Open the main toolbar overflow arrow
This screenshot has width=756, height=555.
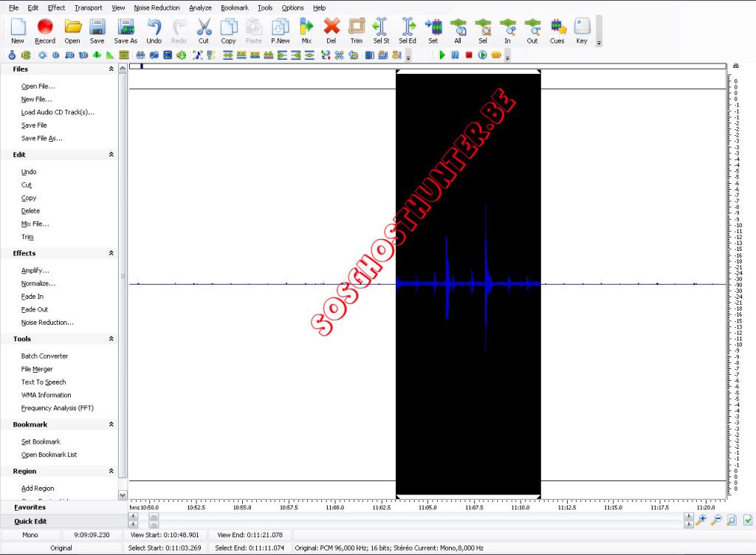pyautogui.click(x=599, y=43)
